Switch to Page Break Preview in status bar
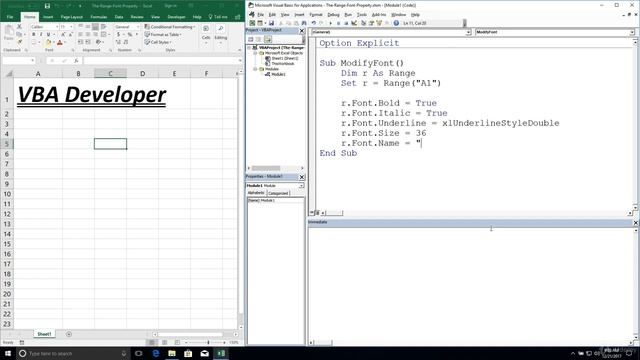The height and width of the screenshot is (360, 640). pos(177,342)
